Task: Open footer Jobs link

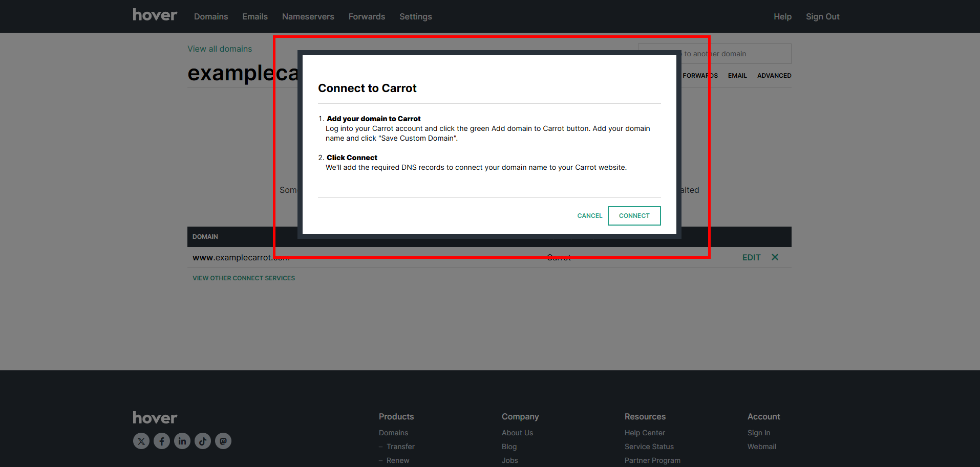Action: pos(510,460)
